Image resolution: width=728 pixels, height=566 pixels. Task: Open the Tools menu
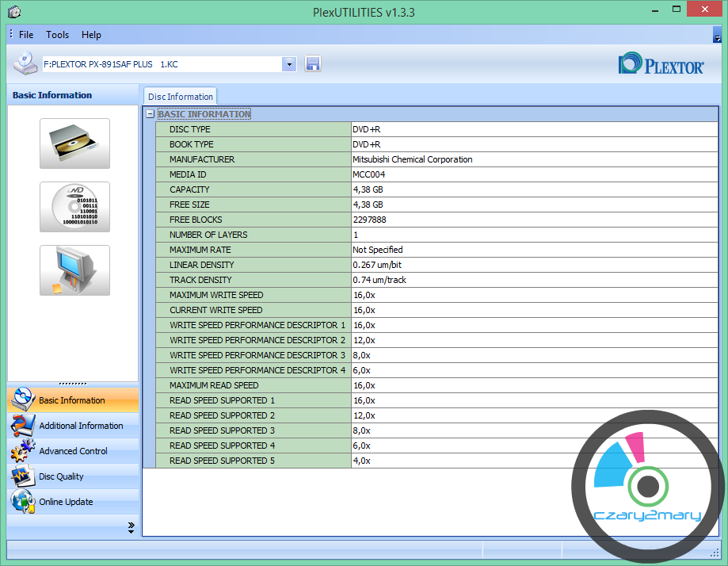tap(57, 35)
